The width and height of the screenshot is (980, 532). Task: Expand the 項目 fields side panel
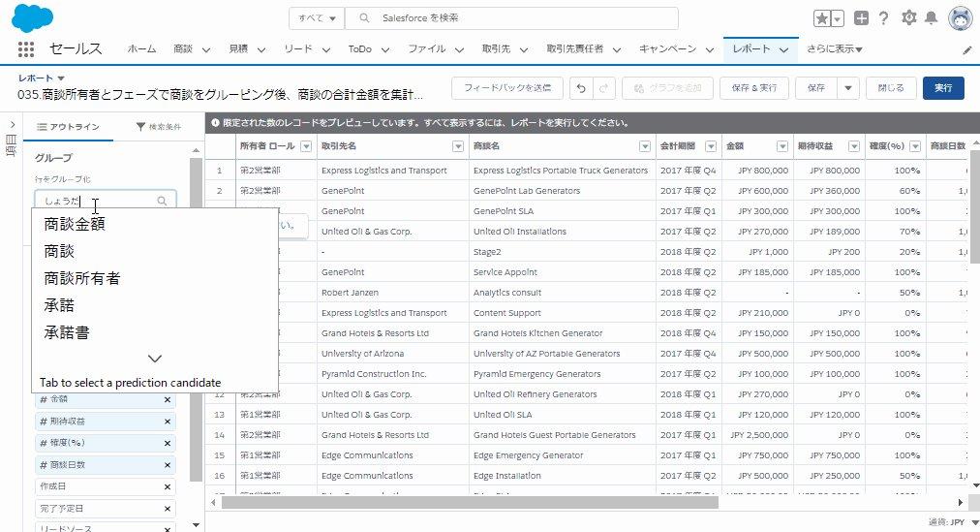tap(12, 125)
